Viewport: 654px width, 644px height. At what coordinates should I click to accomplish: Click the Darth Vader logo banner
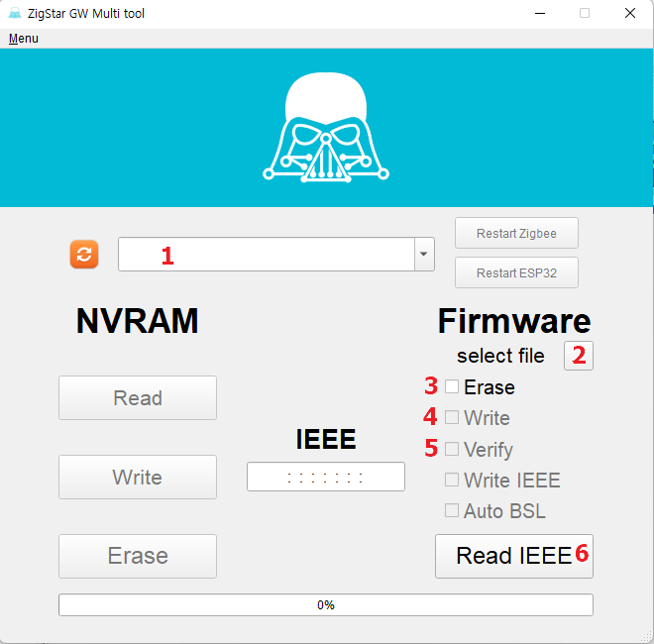click(x=326, y=128)
